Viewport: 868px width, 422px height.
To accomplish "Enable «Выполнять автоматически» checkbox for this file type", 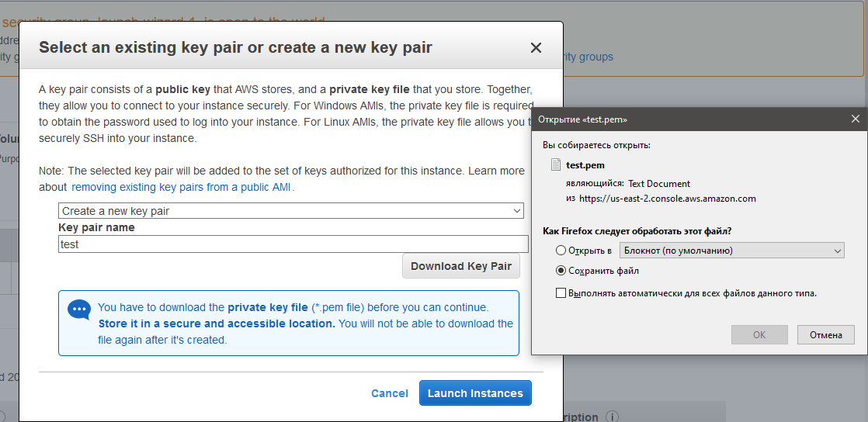I will (561, 293).
